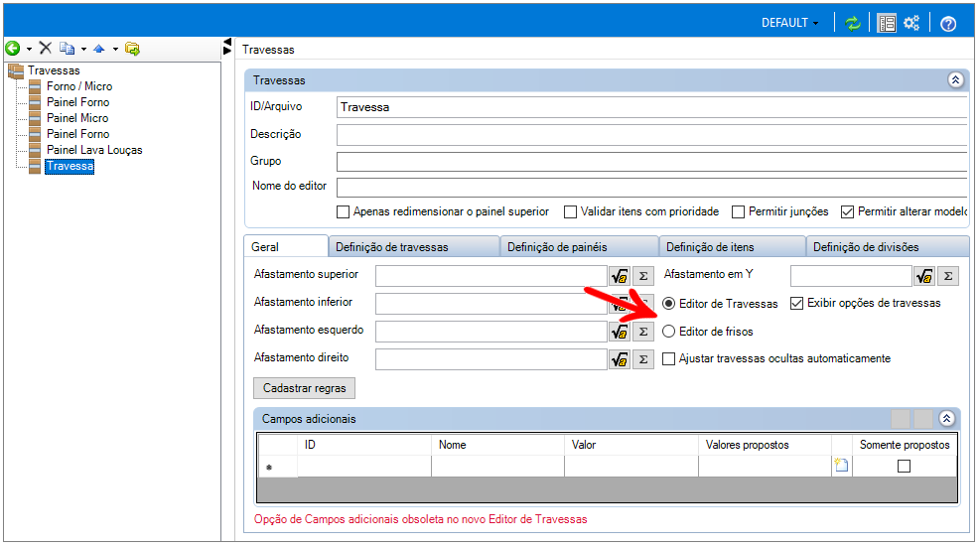Click the copy documents icon
This screenshot has width=980, height=547.
(67, 49)
